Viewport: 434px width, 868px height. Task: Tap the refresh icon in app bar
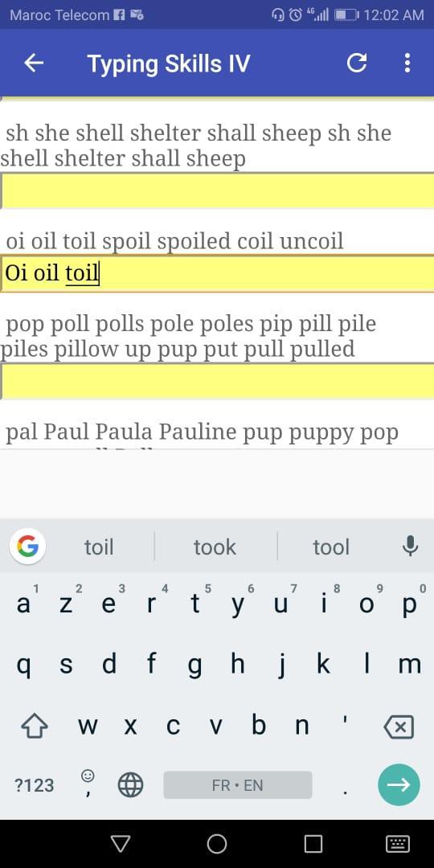click(357, 63)
